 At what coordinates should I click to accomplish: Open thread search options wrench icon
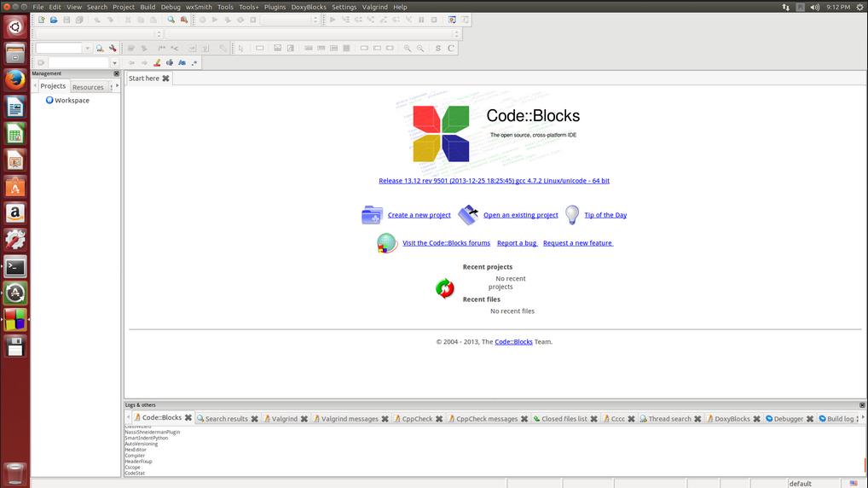[113, 48]
